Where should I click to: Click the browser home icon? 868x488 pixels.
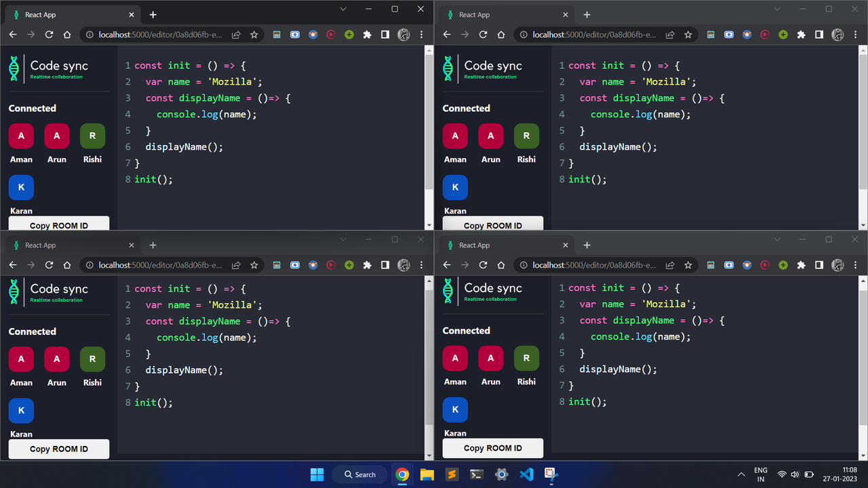(66, 35)
